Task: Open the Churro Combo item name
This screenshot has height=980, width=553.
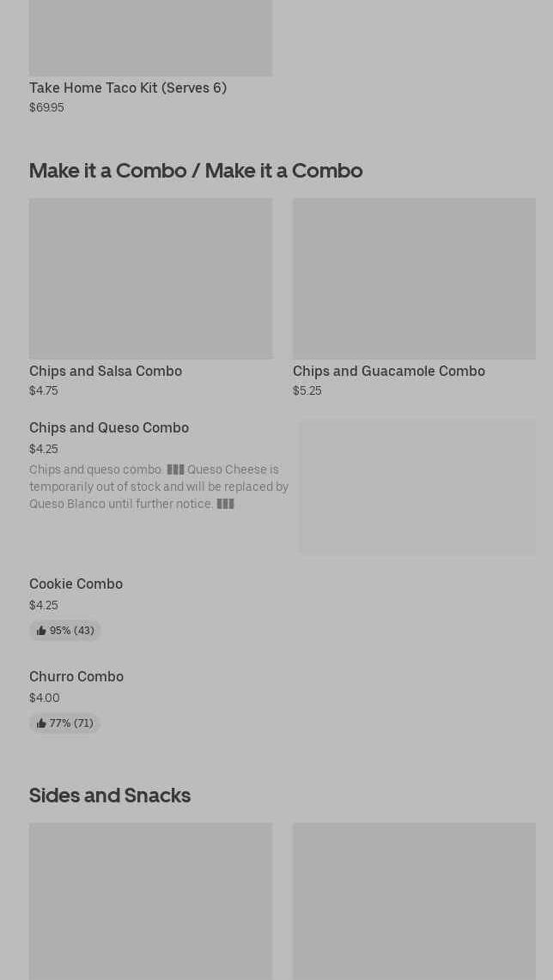Action: click(x=76, y=676)
